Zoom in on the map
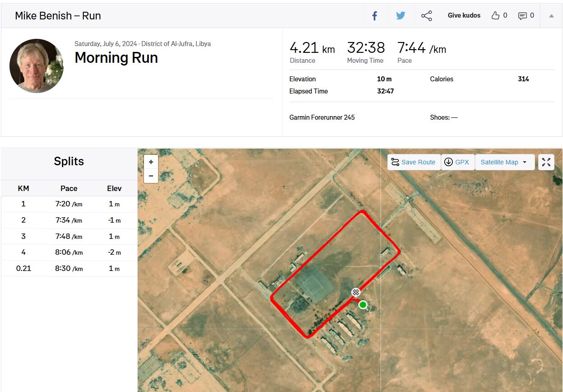This screenshot has width=563, height=392. pyautogui.click(x=151, y=162)
